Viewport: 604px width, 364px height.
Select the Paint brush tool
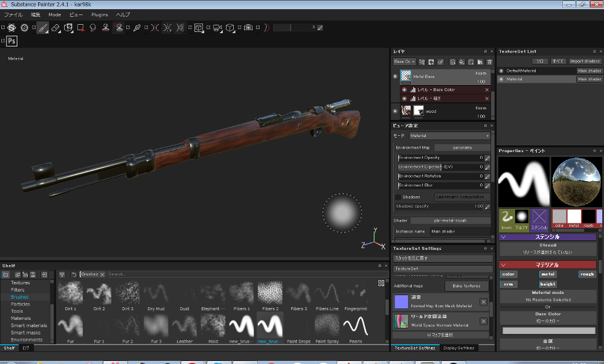pos(43,28)
